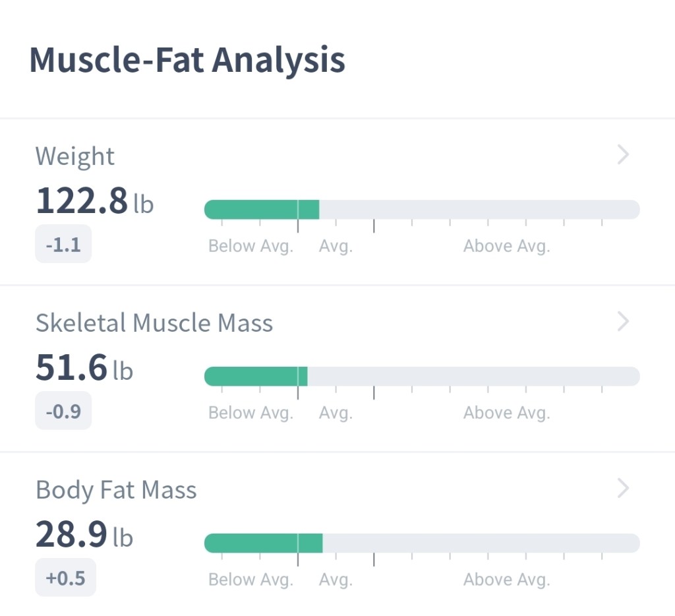
Task: Expand Weight details chevron arrow
Action: [x=623, y=155]
